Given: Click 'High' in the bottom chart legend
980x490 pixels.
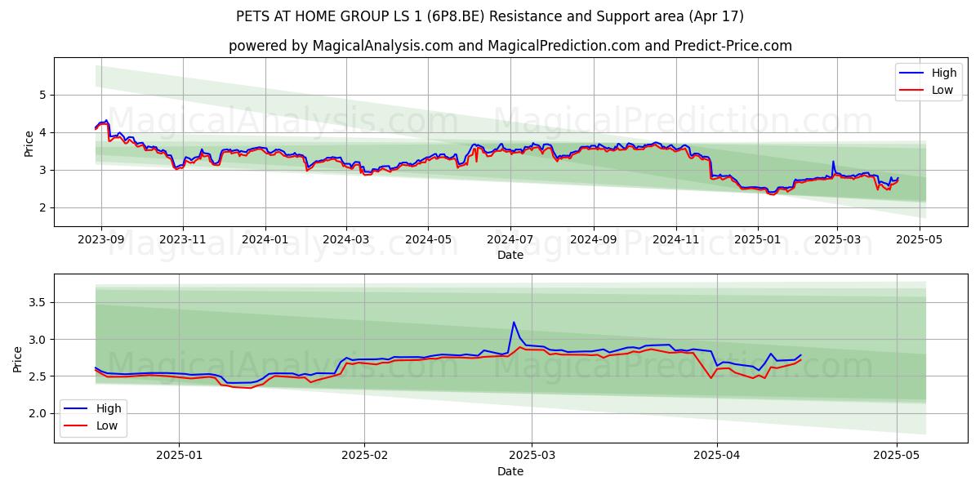Looking at the screenshot, I should [x=109, y=408].
